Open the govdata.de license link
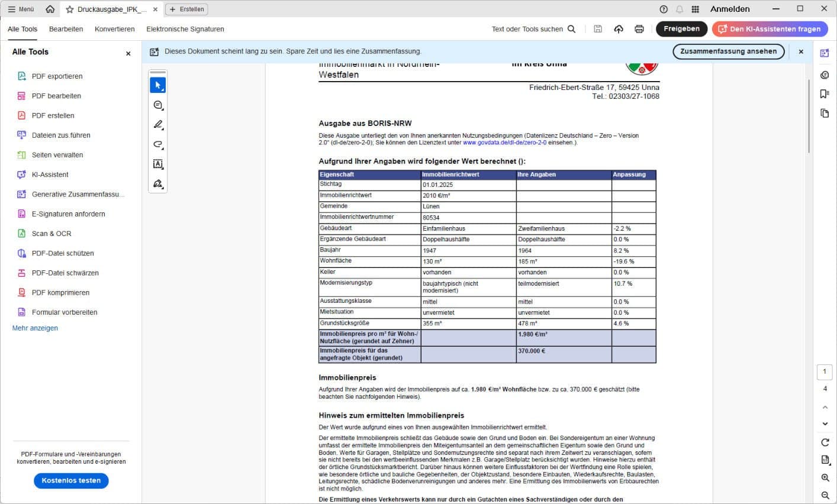Image resolution: width=837 pixels, height=504 pixels. [x=504, y=143]
